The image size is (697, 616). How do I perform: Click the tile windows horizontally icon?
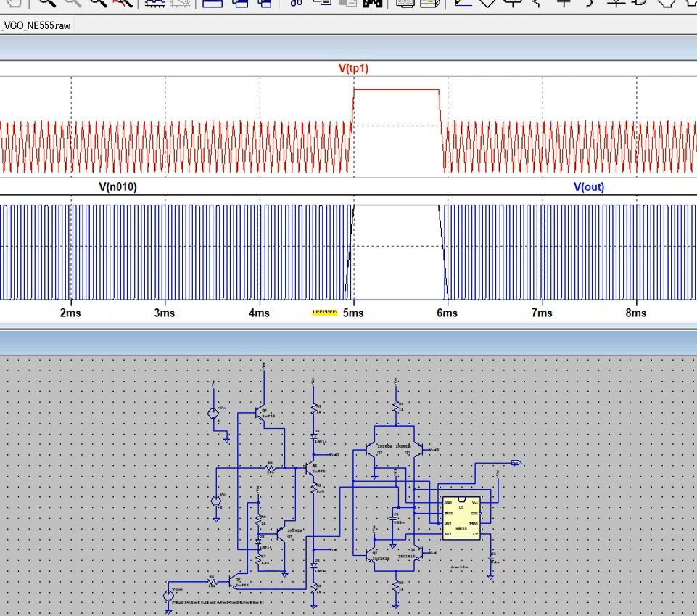pyautogui.click(x=212, y=2)
